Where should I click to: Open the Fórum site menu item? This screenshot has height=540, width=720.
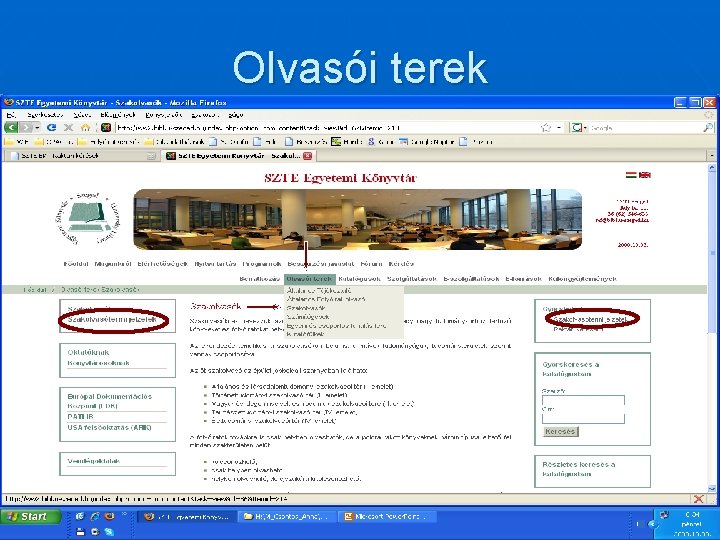(x=371, y=264)
